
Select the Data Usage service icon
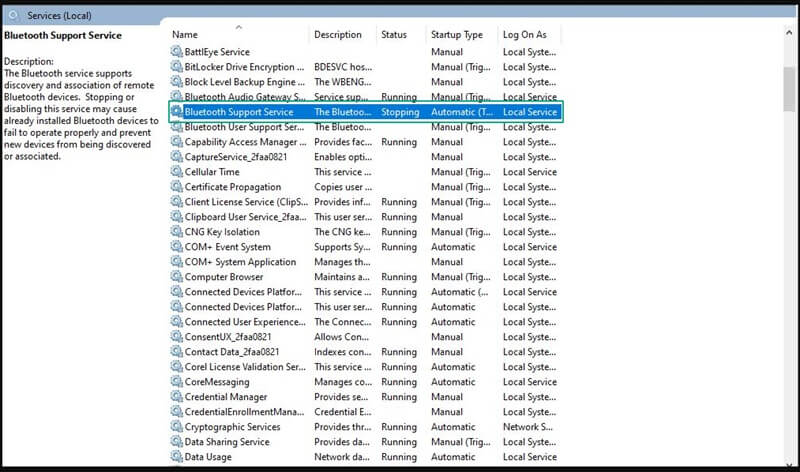tap(177, 457)
